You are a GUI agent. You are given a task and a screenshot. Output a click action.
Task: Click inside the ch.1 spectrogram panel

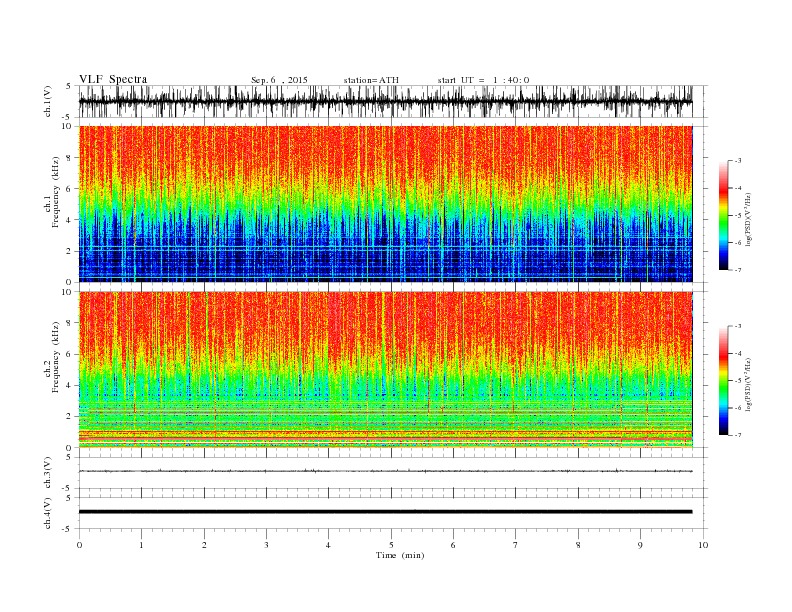[x=386, y=204]
